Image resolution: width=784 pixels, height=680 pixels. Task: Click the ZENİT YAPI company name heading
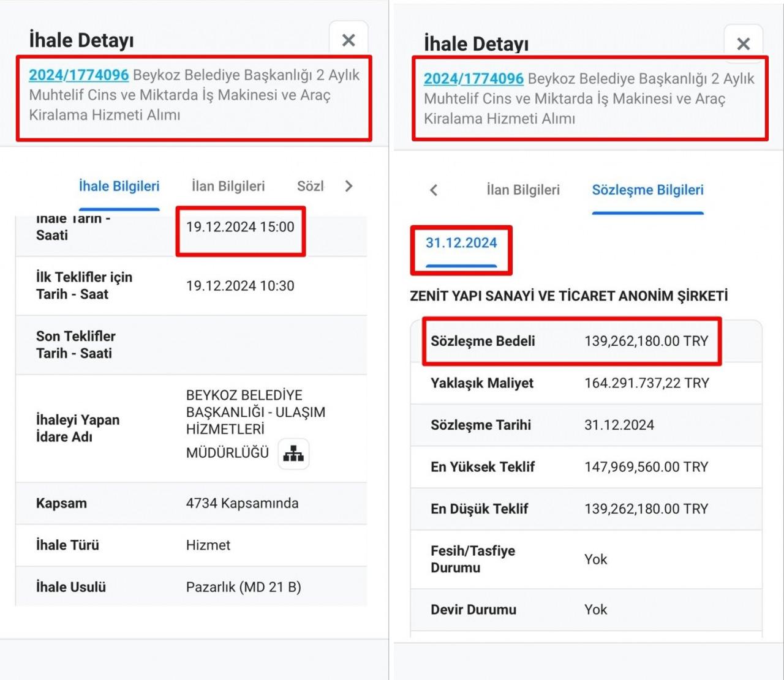(x=568, y=296)
